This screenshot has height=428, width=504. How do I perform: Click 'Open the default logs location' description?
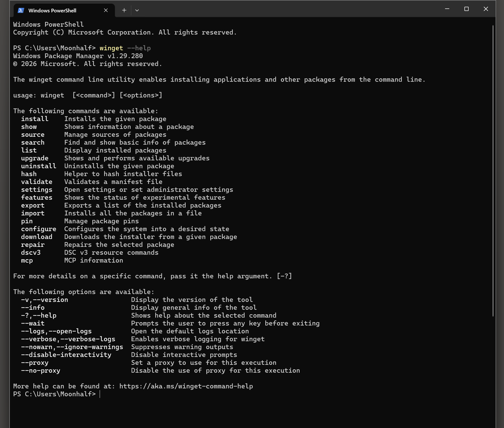click(x=190, y=331)
